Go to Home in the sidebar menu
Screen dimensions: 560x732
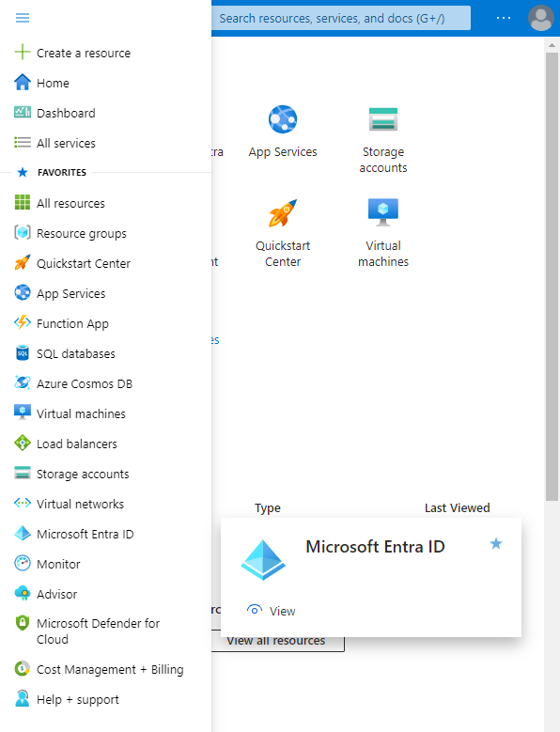tap(53, 83)
